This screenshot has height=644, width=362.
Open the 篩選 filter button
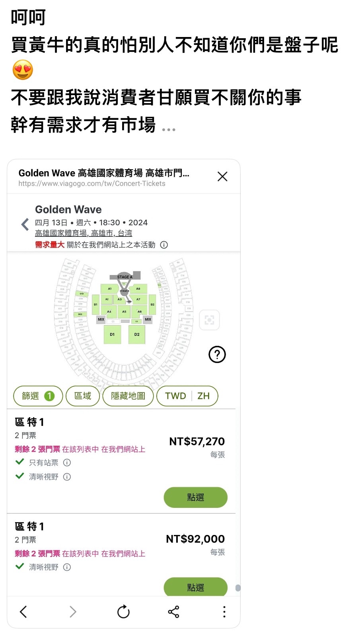click(x=38, y=396)
